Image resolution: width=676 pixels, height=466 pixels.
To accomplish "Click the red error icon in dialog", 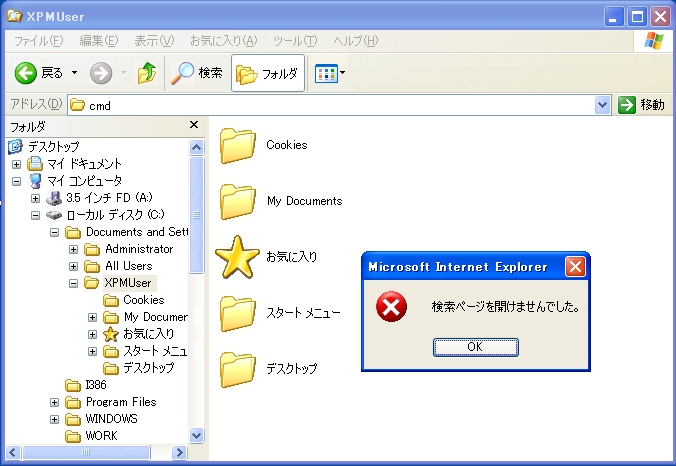I will (x=391, y=307).
